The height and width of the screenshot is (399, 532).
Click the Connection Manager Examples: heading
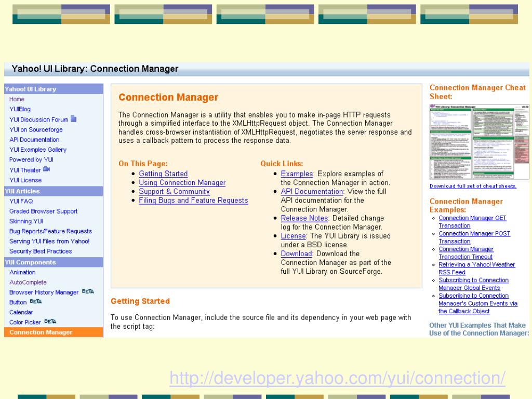click(x=466, y=206)
